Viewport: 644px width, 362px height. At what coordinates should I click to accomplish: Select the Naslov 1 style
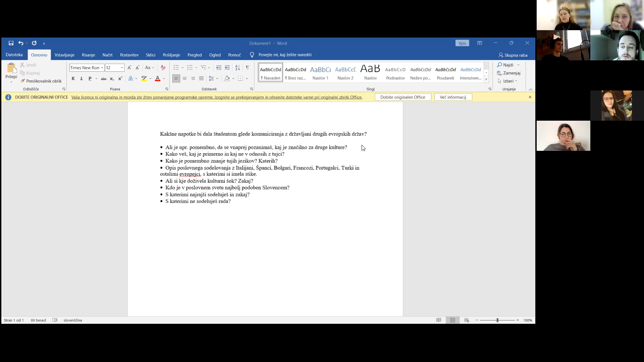pyautogui.click(x=320, y=72)
